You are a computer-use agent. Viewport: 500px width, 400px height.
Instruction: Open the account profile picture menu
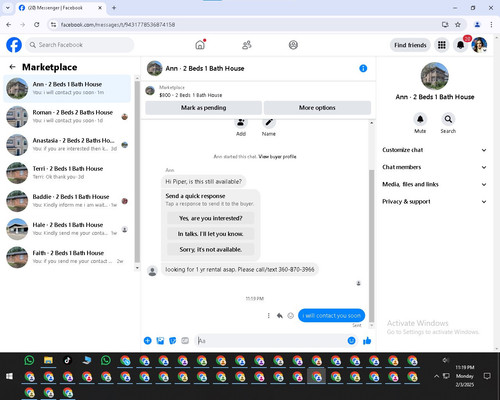[479, 45]
